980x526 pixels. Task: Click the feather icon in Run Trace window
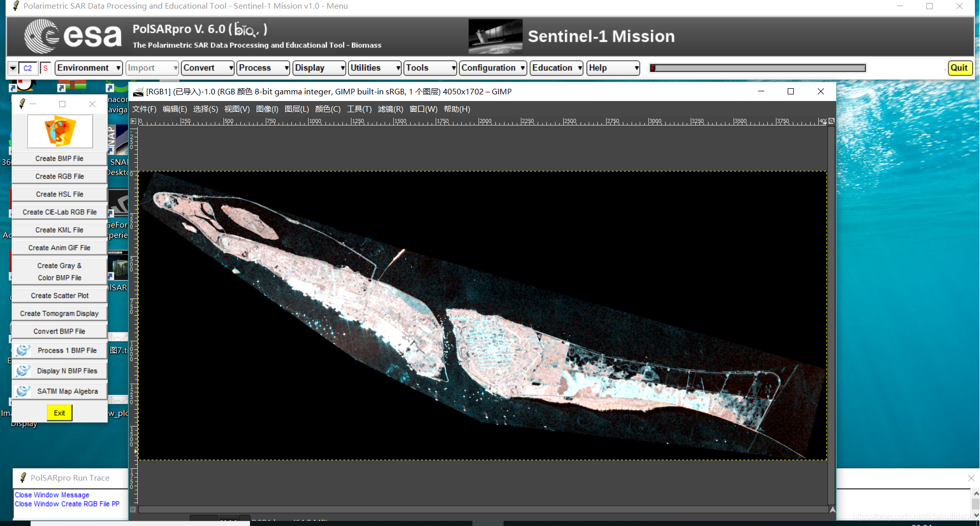point(23,478)
